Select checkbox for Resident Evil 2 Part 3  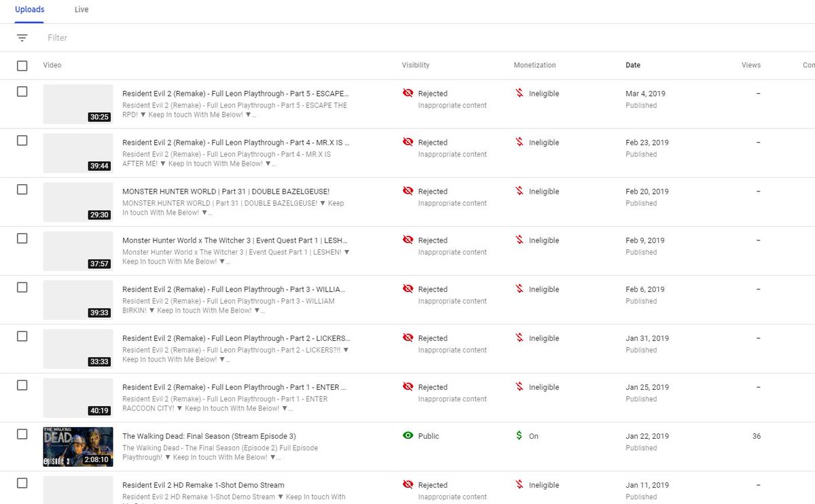tap(22, 287)
